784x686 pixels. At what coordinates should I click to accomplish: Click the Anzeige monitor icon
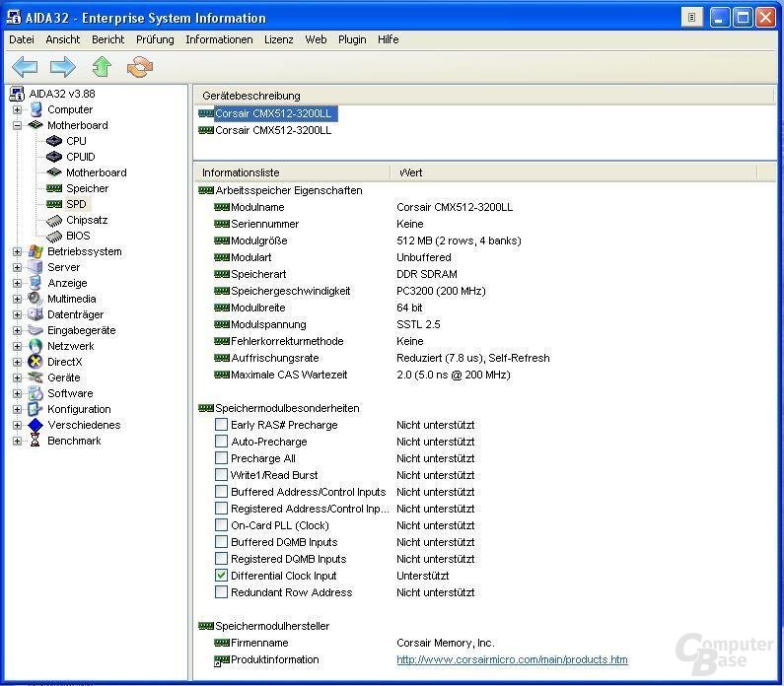click(36, 283)
